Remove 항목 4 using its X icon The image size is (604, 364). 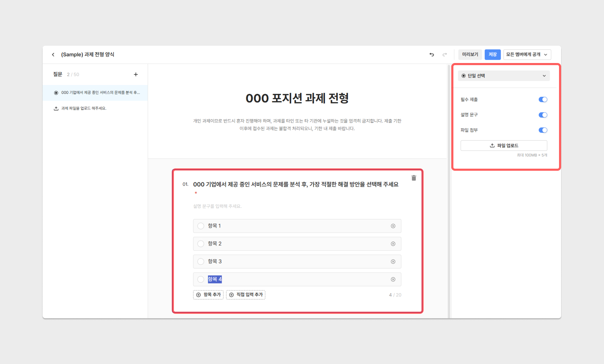(393, 279)
